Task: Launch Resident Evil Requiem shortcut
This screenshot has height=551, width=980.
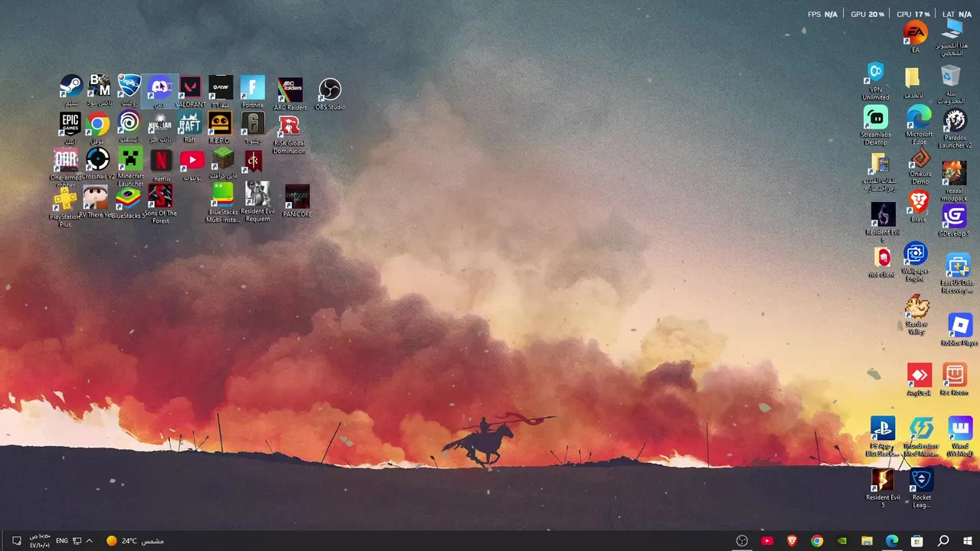Action: [257, 202]
